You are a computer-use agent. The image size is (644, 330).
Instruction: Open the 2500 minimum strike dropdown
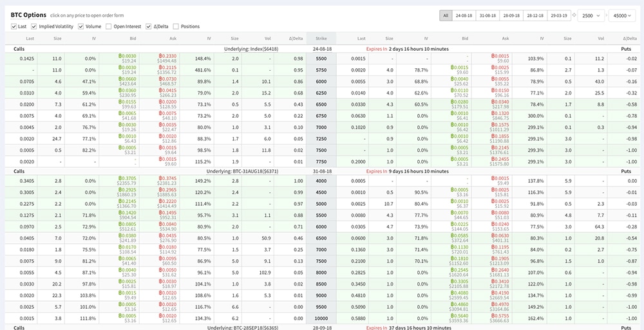tap(591, 15)
